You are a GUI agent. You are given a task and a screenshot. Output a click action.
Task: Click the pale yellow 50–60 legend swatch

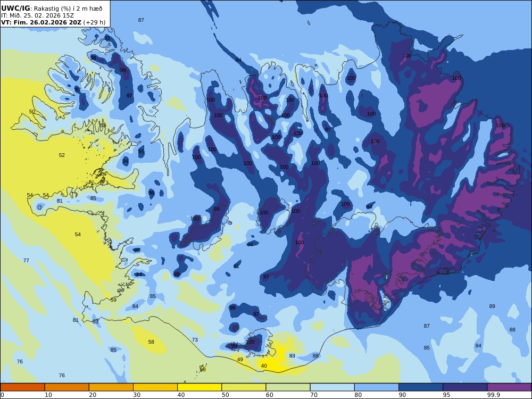(x=244, y=387)
